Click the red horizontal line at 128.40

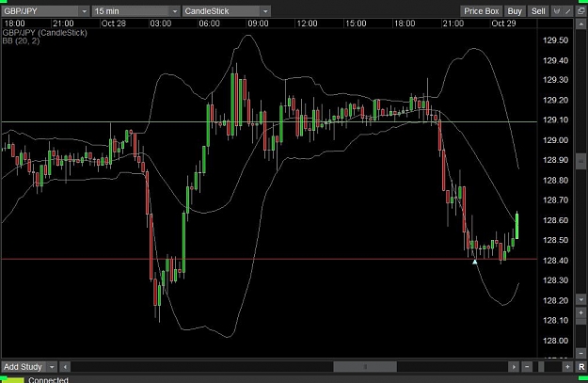269,259
